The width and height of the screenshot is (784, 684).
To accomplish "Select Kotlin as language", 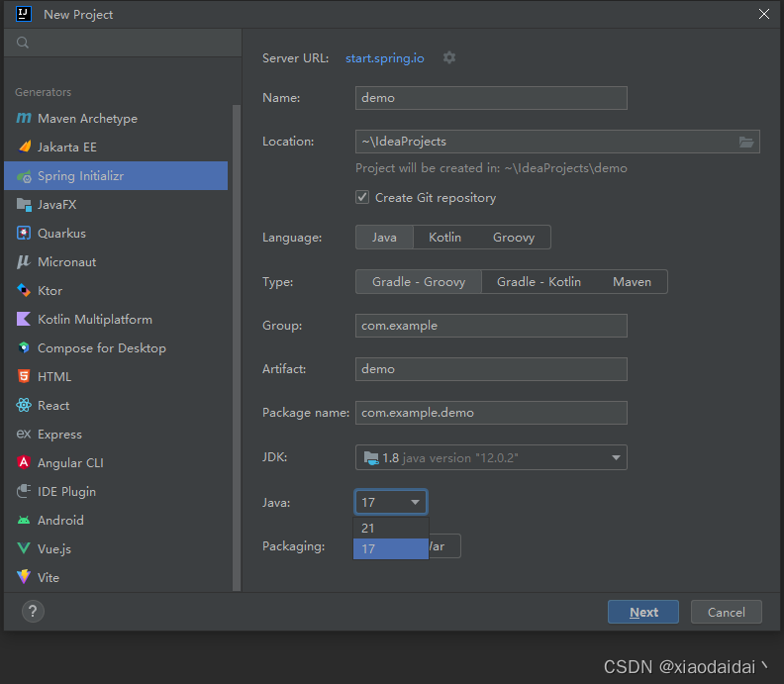I will pos(444,237).
